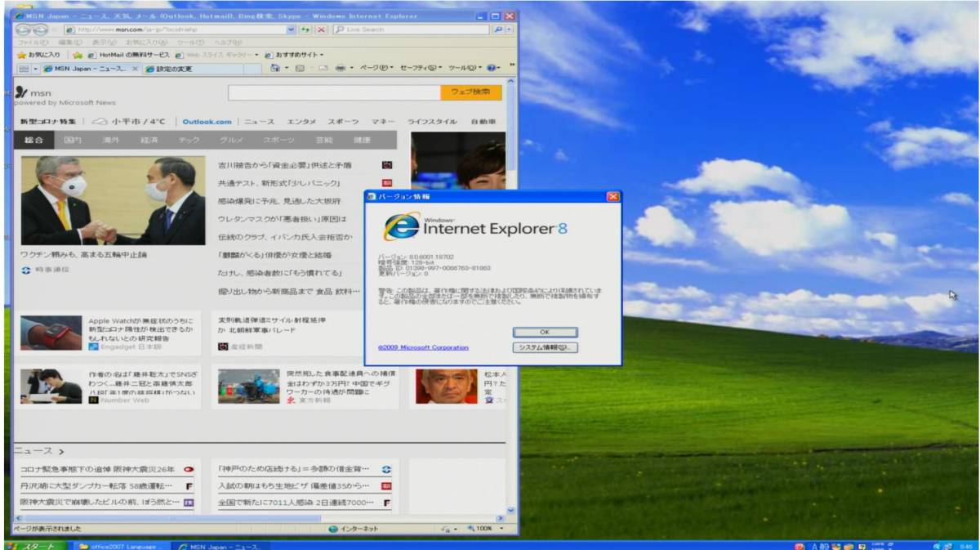Click the 100% zoom level control
This screenshot has width=980, height=550.
pos(482,529)
